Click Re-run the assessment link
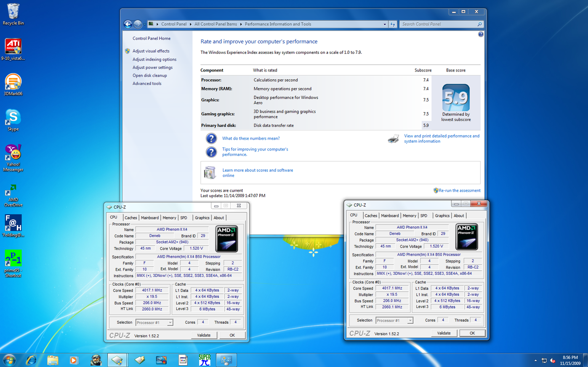 point(460,190)
